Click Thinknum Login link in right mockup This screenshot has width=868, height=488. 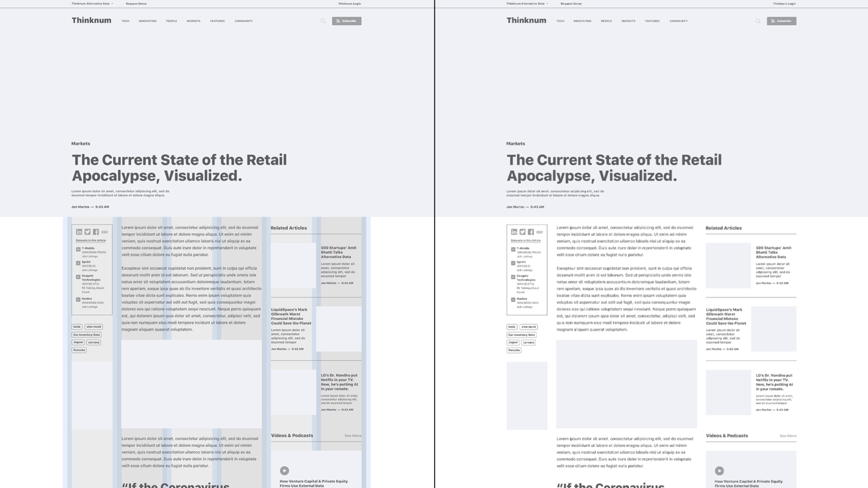tap(784, 4)
